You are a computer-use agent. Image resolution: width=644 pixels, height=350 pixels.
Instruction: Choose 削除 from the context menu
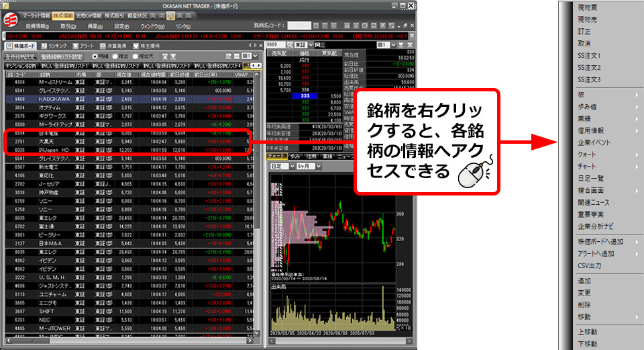tap(584, 305)
